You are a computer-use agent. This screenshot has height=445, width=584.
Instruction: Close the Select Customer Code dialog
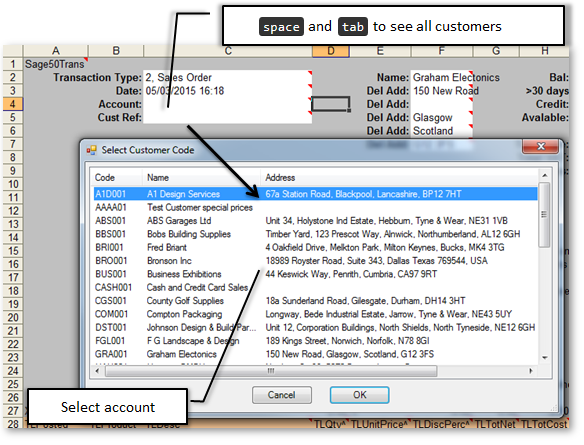(x=540, y=146)
